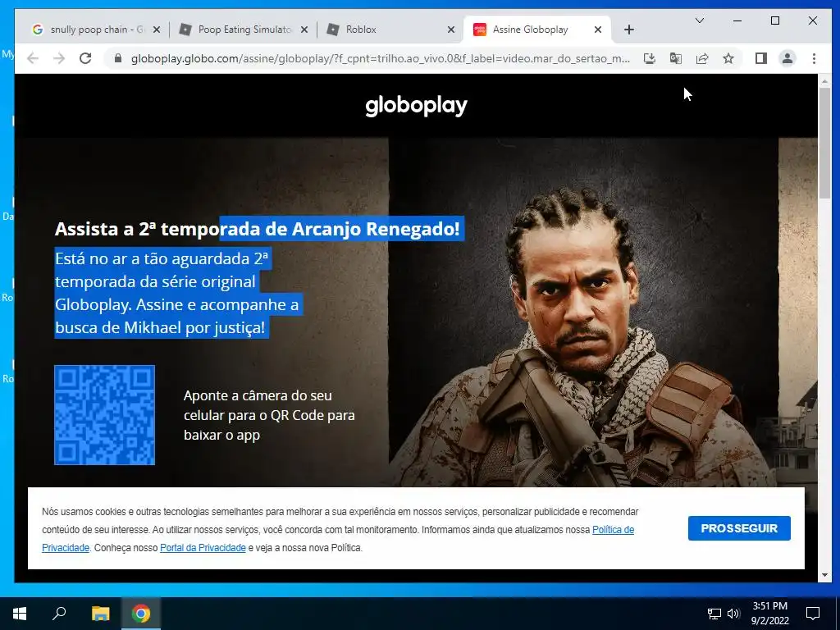Viewport: 840px width, 630px height.
Task: View site security lock info
Action: click(118, 58)
